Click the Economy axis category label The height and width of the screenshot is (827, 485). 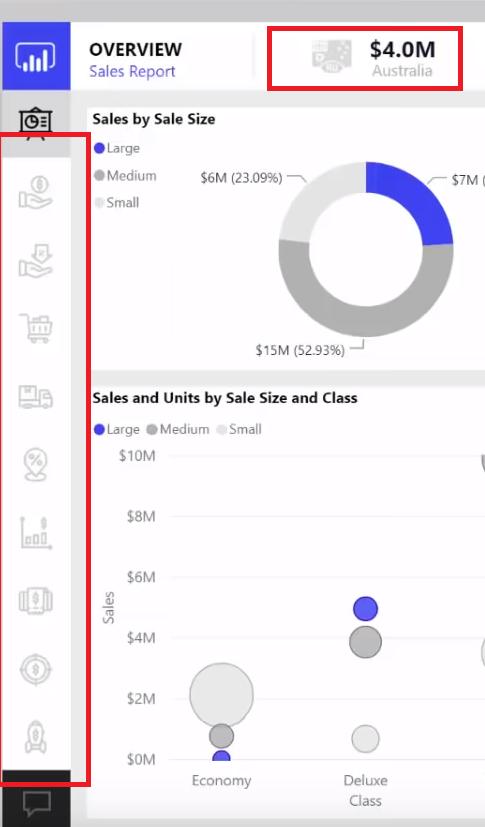point(221,781)
